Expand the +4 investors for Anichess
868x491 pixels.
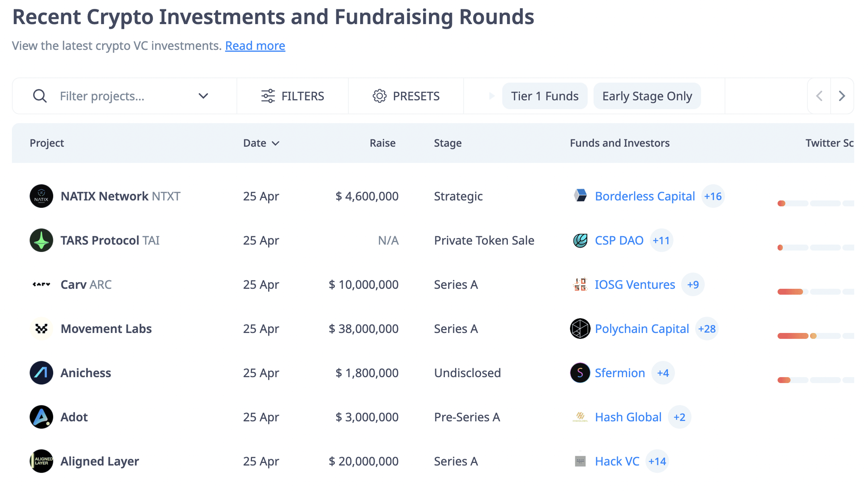click(x=663, y=372)
